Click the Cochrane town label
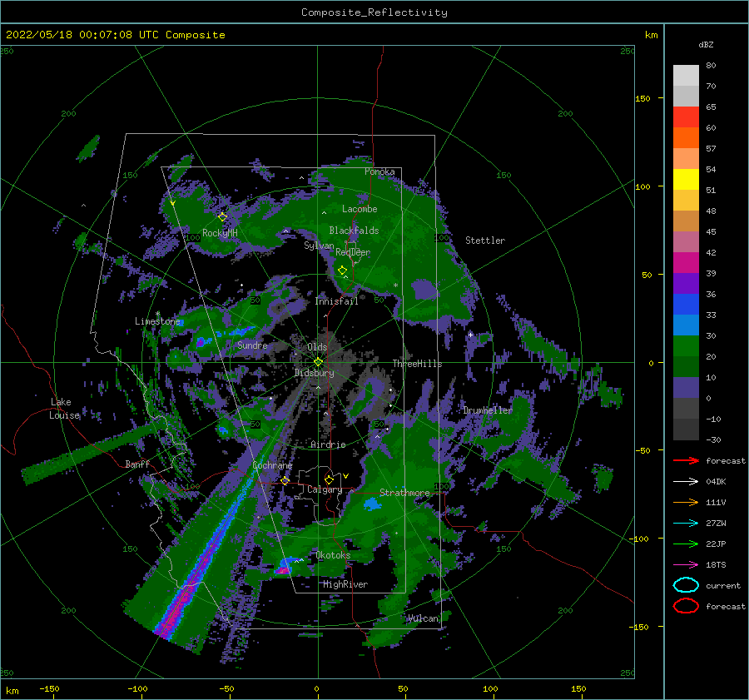This screenshot has height=700, width=749. click(272, 465)
